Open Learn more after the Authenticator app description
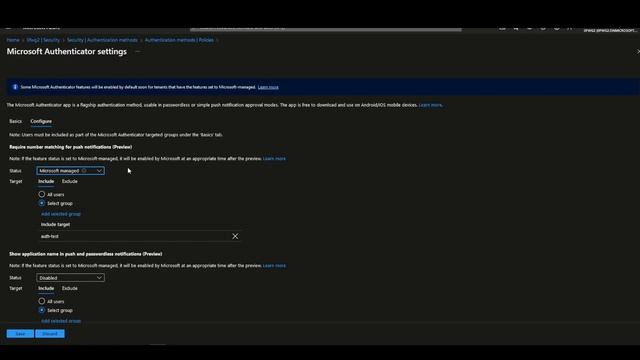This screenshot has height=360, width=640. click(430, 105)
